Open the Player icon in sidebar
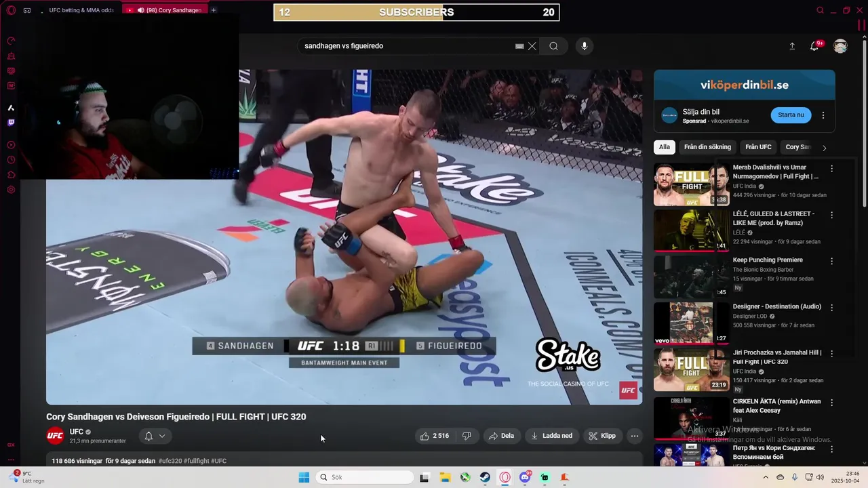Screen dimensions: 868x488 11,145
